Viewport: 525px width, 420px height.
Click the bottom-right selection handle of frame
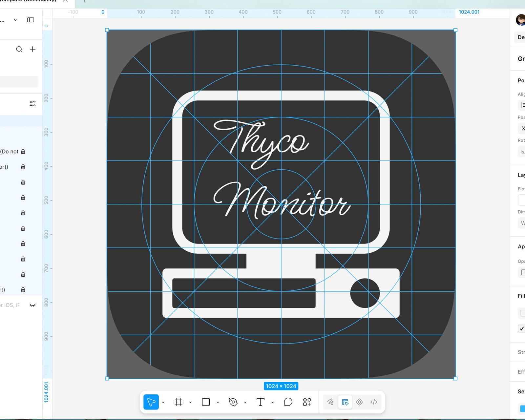click(455, 379)
